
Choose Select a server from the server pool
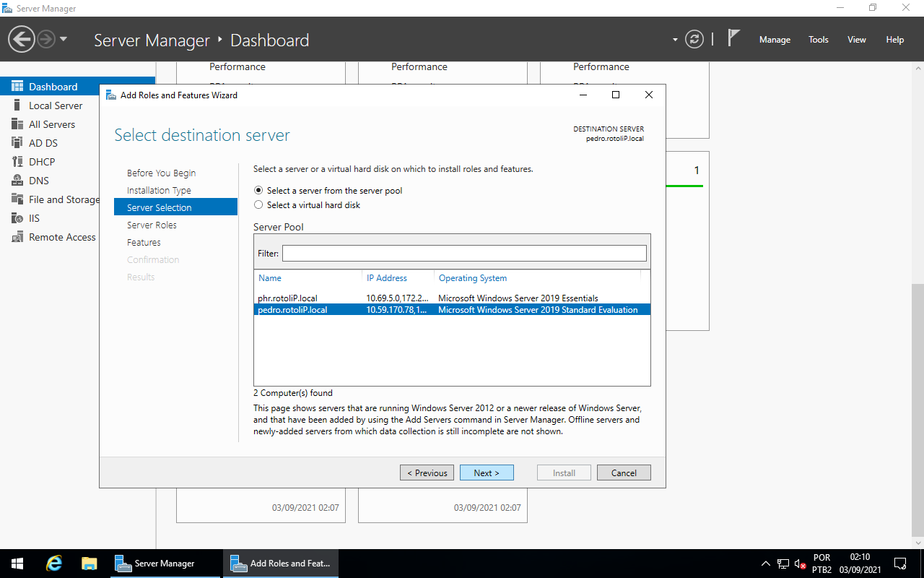259,191
